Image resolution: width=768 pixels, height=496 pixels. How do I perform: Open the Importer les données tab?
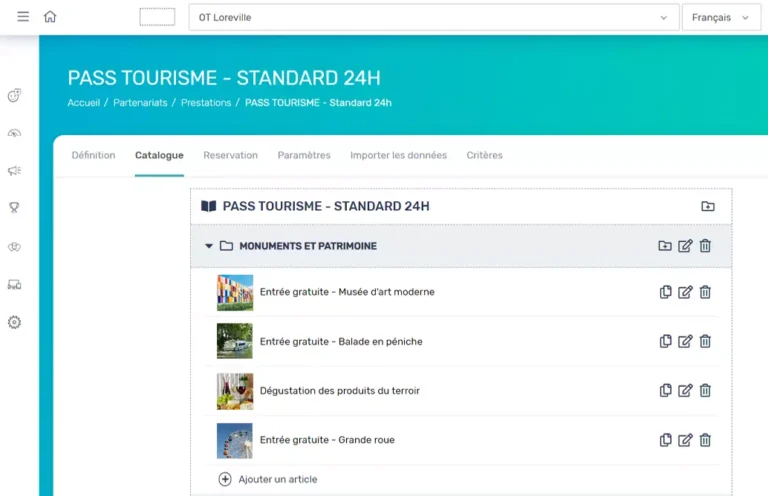tap(399, 155)
